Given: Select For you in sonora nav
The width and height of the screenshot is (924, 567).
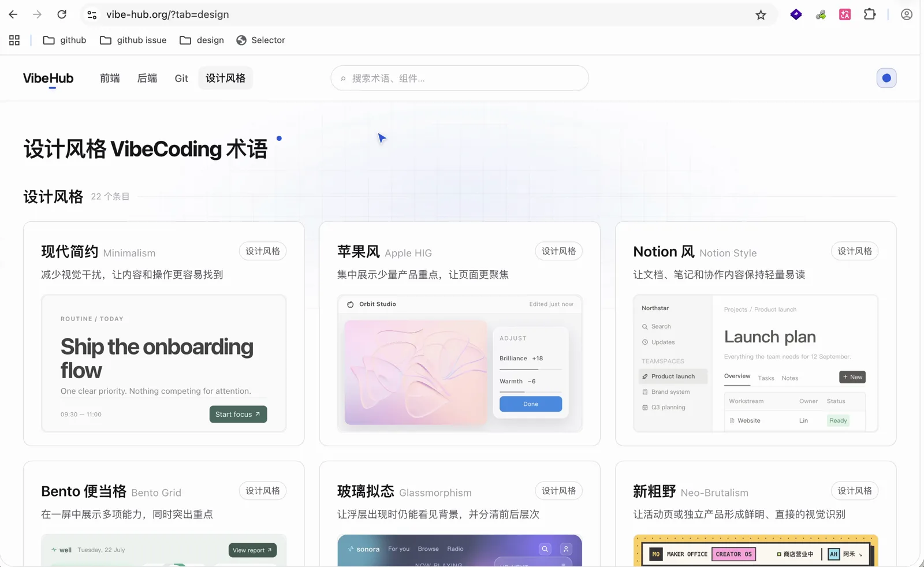Looking at the screenshot, I should tap(398, 549).
